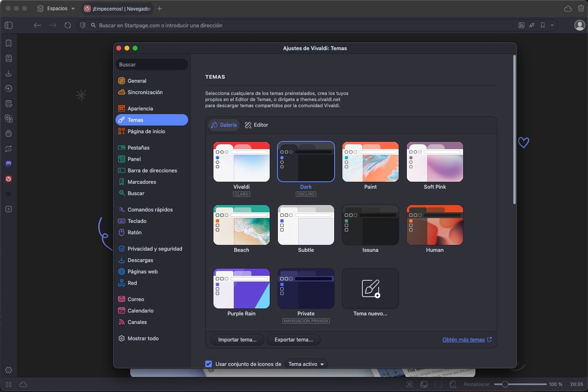Open the 'Obtén más temas' link
Image resolution: width=588 pixels, height=392 pixels.
463,339
